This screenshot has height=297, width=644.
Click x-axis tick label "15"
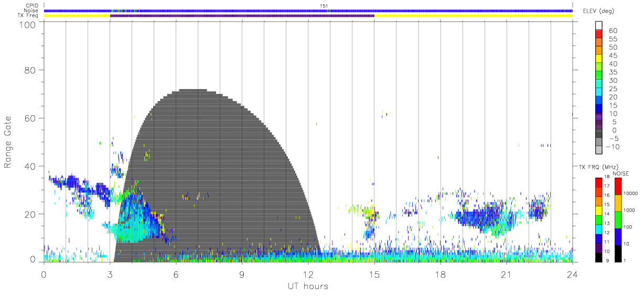[374, 274]
